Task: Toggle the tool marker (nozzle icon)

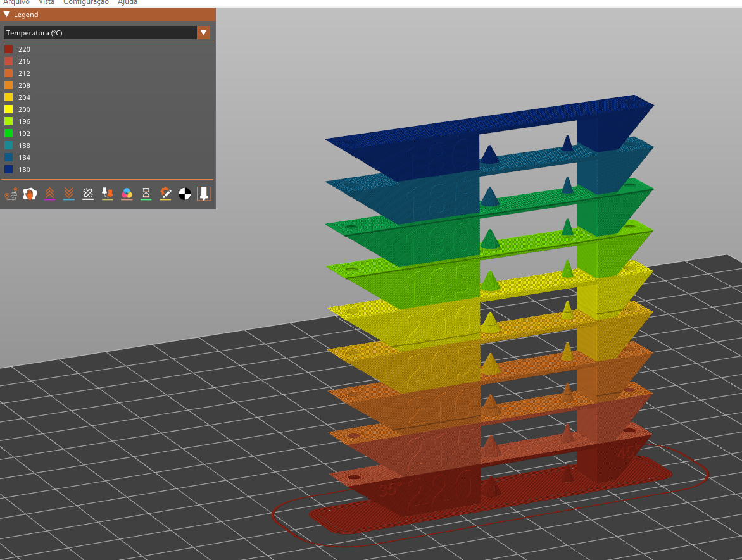Action: click(204, 194)
